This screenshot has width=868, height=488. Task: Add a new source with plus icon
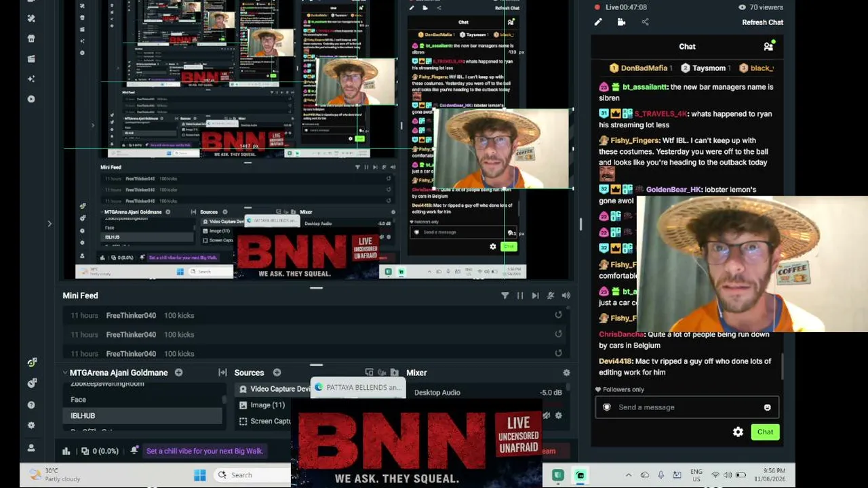tap(277, 372)
